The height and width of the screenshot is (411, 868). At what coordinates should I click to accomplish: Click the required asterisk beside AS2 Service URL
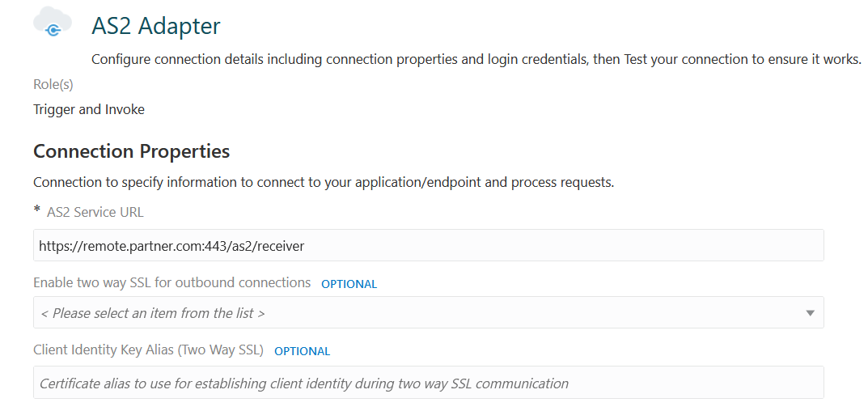point(36,210)
